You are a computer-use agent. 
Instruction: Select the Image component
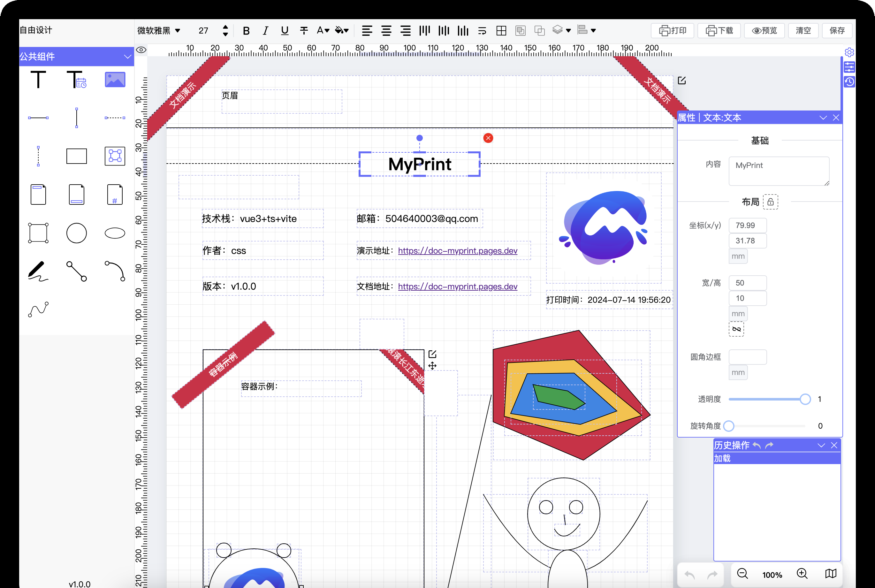[115, 80]
